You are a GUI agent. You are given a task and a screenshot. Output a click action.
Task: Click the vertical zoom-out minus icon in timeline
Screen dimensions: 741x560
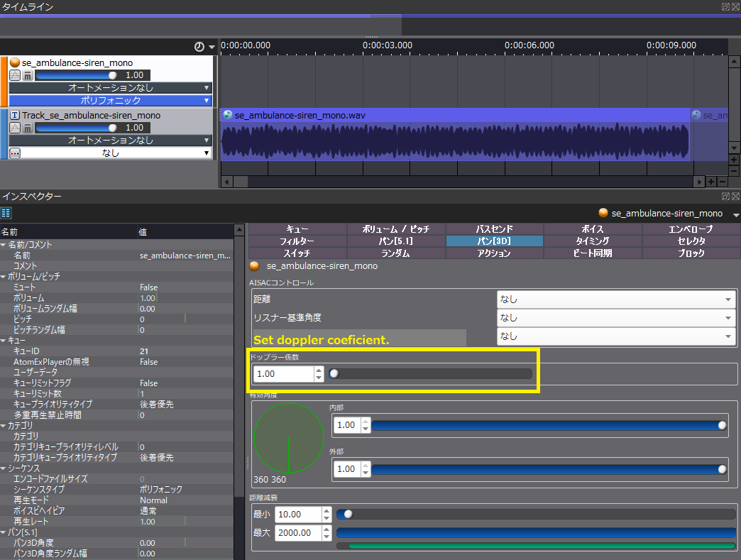point(735,171)
